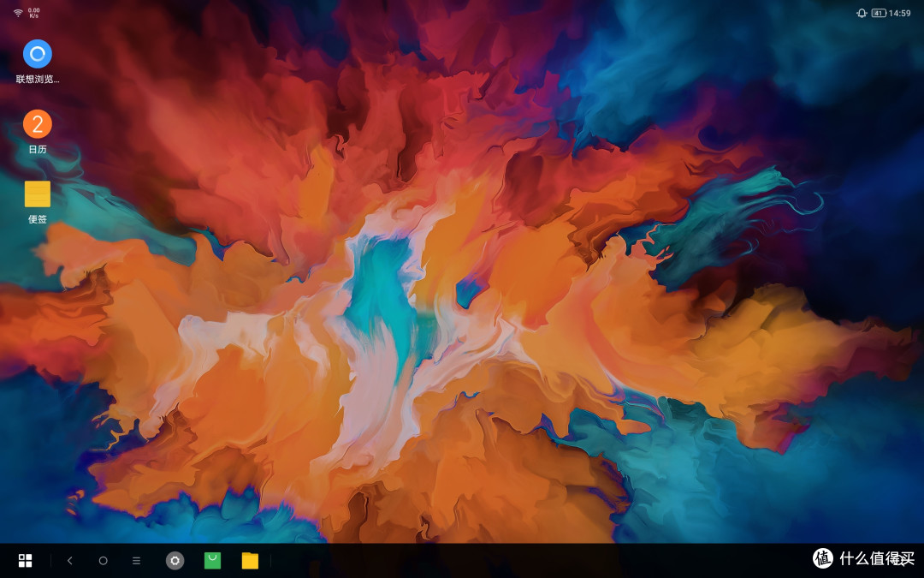924x578 pixels.
Task: Open the gear Settings icon in taskbar
Action: coord(175,561)
